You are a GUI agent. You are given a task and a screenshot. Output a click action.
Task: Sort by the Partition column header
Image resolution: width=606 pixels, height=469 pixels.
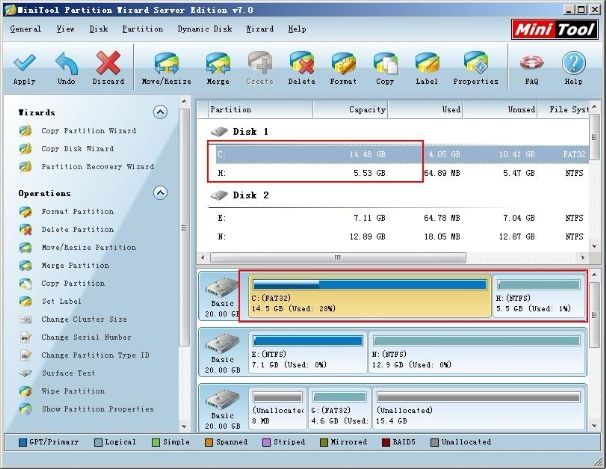pyautogui.click(x=260, y=110)
